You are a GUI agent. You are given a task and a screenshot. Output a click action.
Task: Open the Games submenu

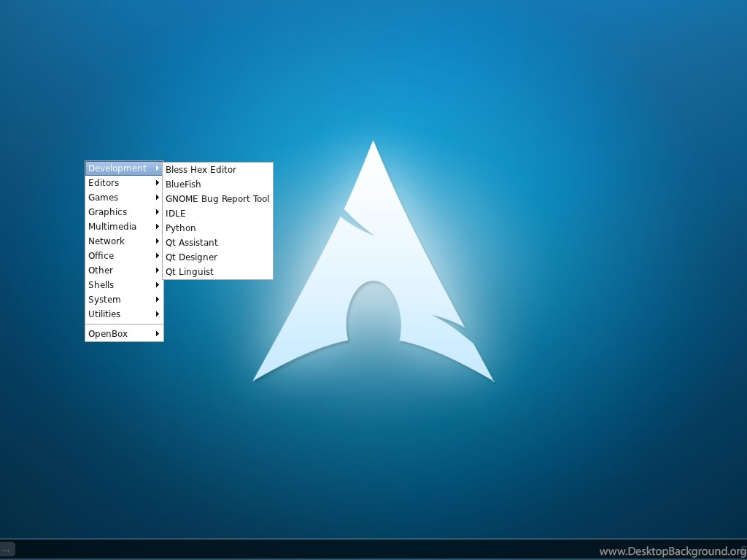tap(124, 197)
